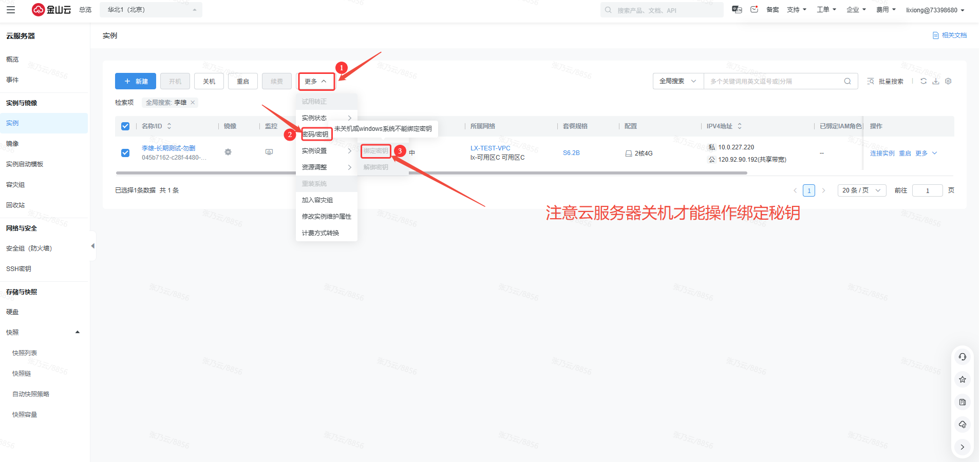
Task: Go to the next page arrow
Action: pyautogui.click(x=823, y=190)
